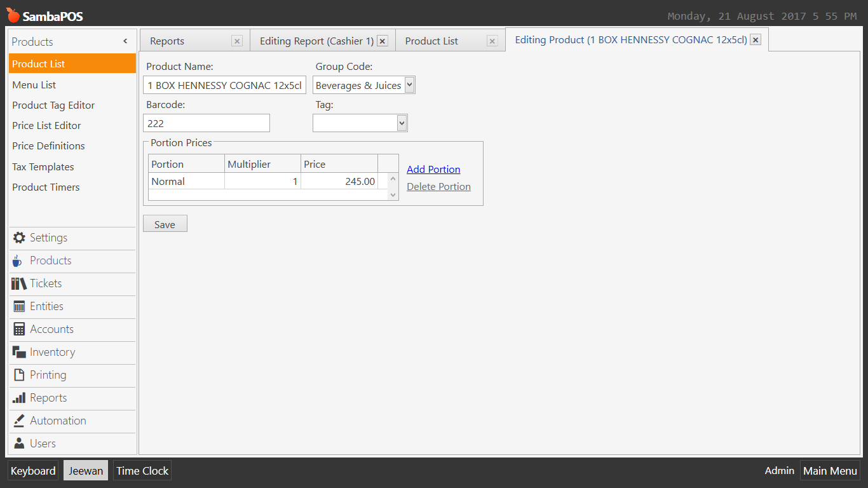Click the Normal portion cell

click(186, 181)
